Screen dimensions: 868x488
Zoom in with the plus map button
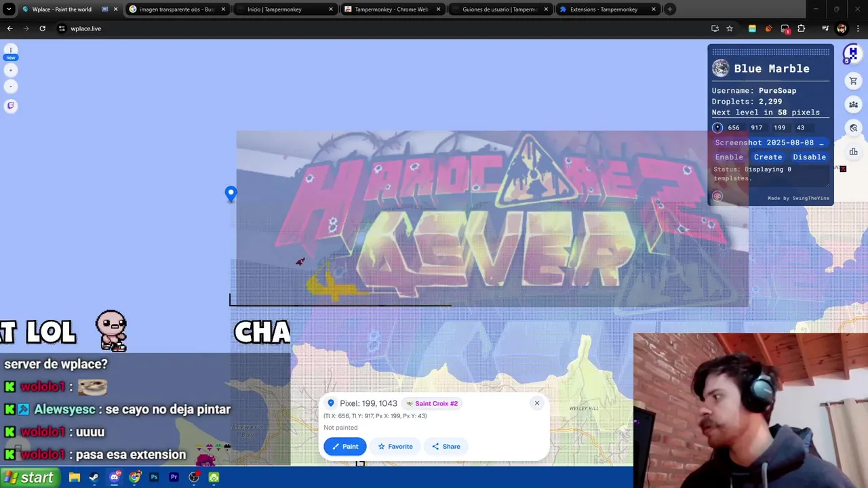click(11, 70)
